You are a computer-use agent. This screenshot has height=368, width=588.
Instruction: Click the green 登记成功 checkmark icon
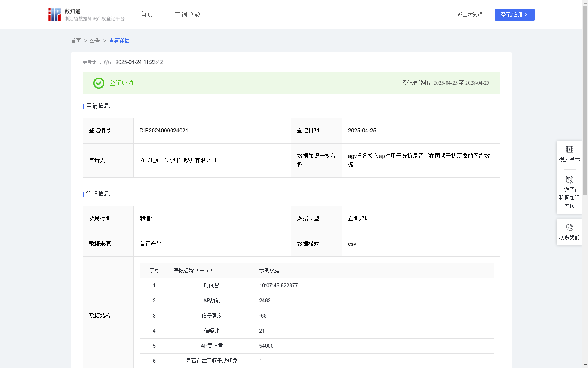(x=99, y=83)
